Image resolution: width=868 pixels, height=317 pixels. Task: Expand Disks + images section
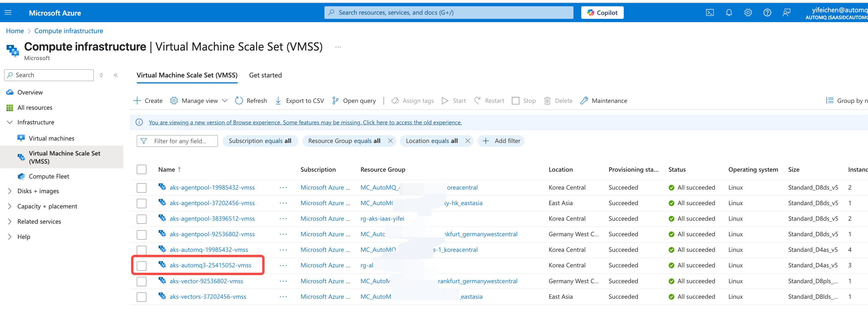pyautogui.click(x=10, y=191)
